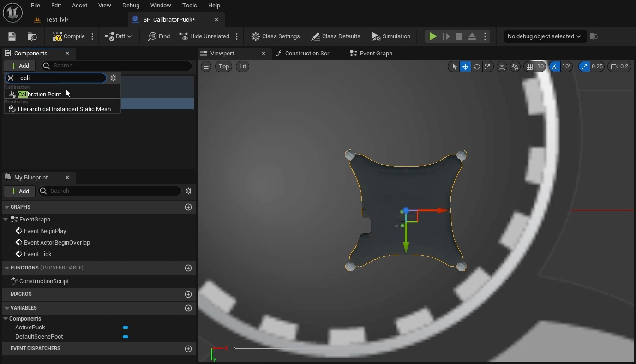Open the debug object selector dropdown

tap(545, 36)
